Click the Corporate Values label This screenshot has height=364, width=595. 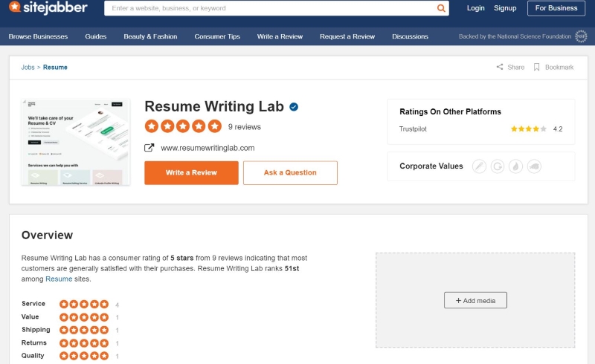tap(431, 166)
